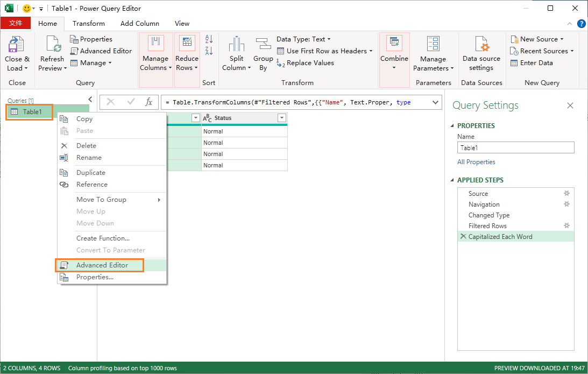Switch to the Transform ribbon tab
Image resolution: width=588 pixels, height=374 pixels.
click(88, 23)
